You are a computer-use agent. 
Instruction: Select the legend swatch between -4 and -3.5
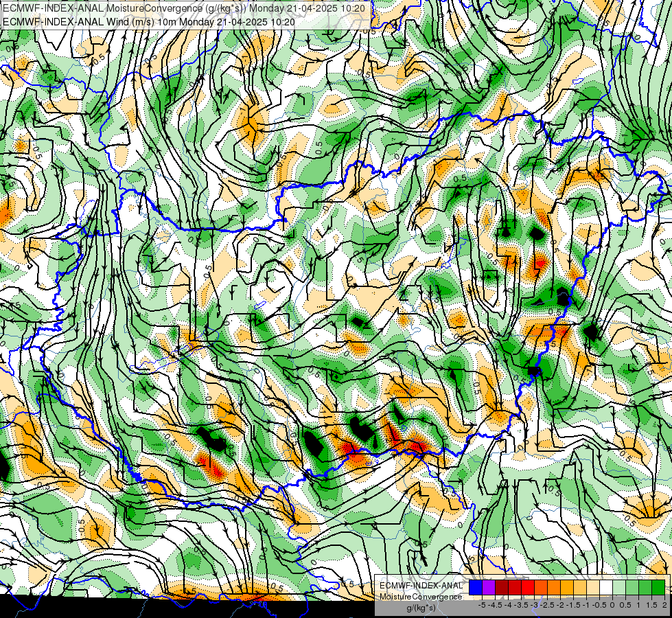pos(515,587)
